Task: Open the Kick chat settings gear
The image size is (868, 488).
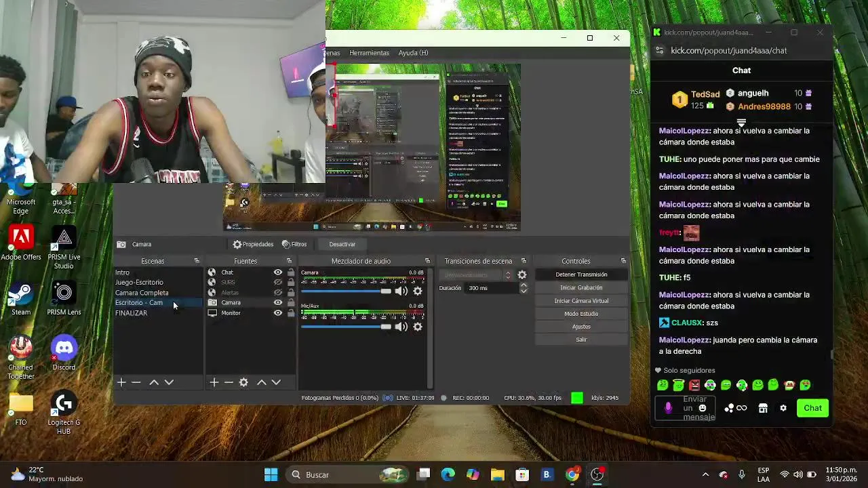Action: (783, 408)
